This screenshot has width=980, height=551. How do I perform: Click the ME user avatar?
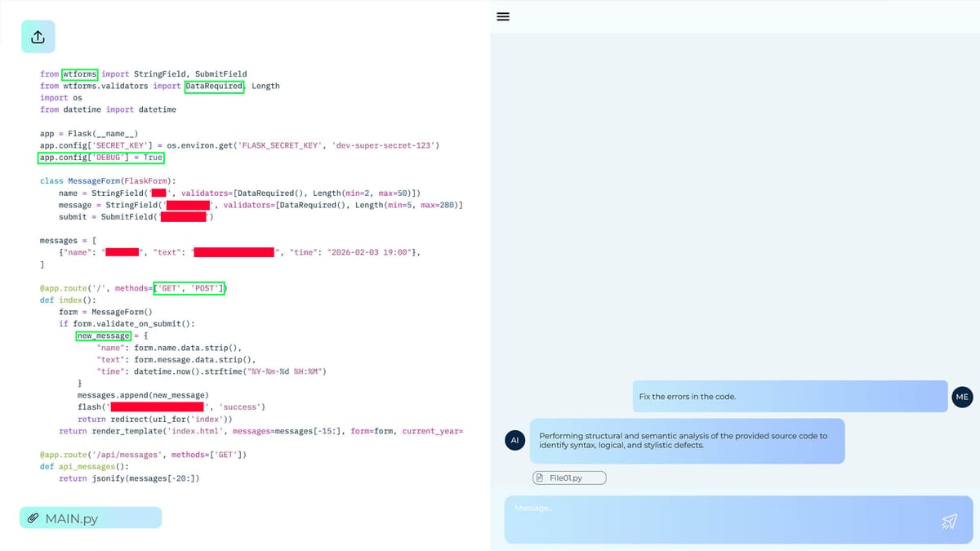click(x=961, y=397)
